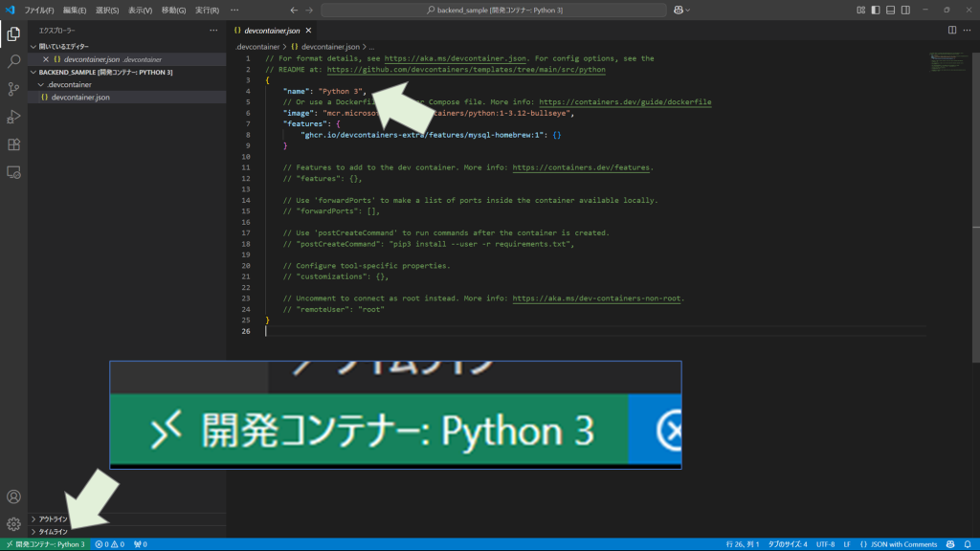The image size is (980, 551).
Task: Open the Manage gear icon
Action: click(x=13, y=524)
